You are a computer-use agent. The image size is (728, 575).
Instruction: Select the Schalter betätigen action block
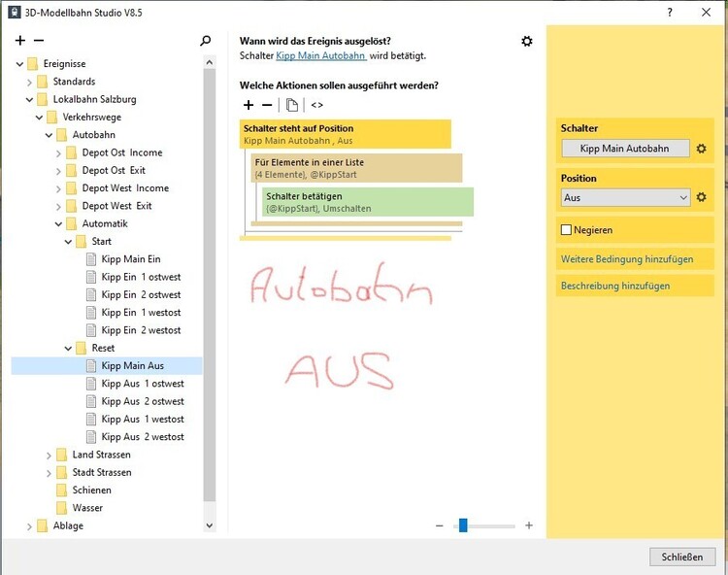coord(368,202)
